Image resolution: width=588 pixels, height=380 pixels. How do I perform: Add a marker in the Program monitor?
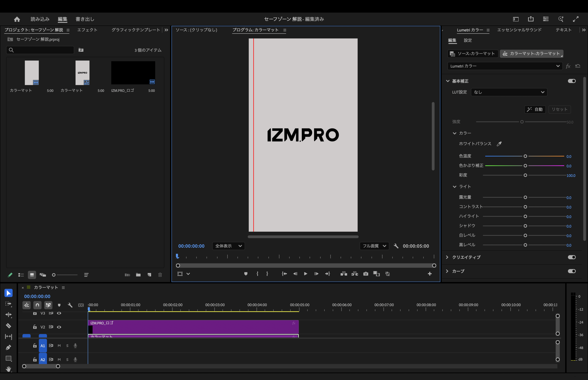[x=245, y=274]
